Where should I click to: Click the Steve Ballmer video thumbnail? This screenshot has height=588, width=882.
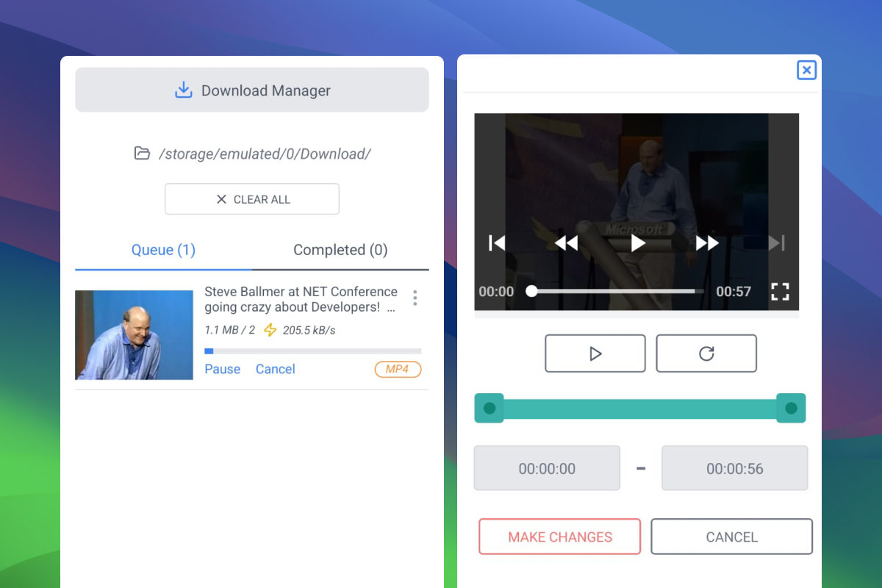pos(134,335)
